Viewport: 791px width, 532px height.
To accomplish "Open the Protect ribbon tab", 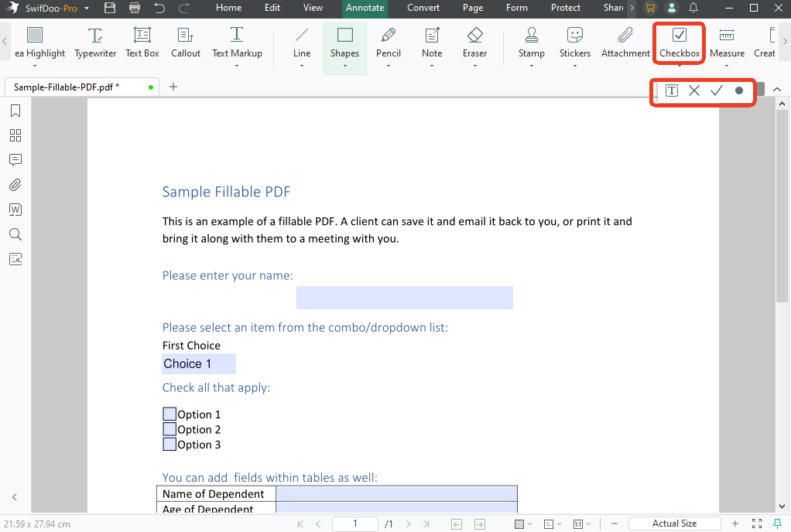I will (x=566, y=8).
